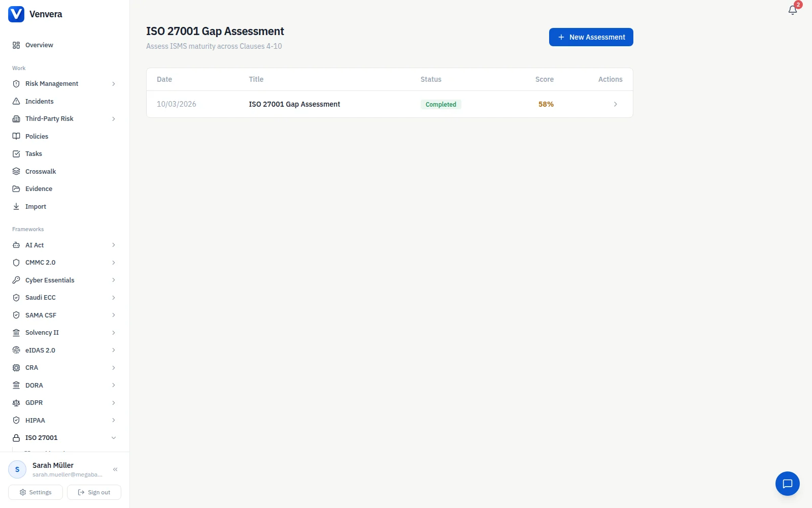The width and height of the screenshot is (812, 508).
Task: Expand the Cyber Essentials chevron
Action: click(114, 280)
